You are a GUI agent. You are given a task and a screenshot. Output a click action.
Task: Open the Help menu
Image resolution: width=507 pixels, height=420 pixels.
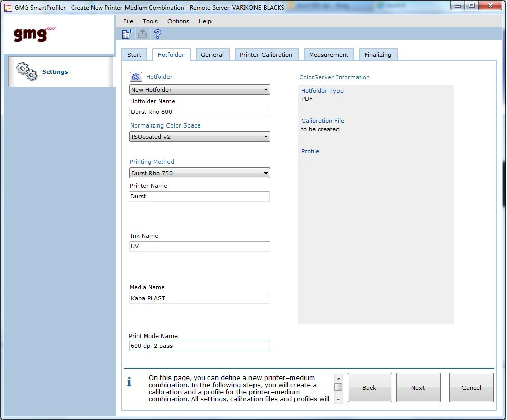click(x=205, y=21)
